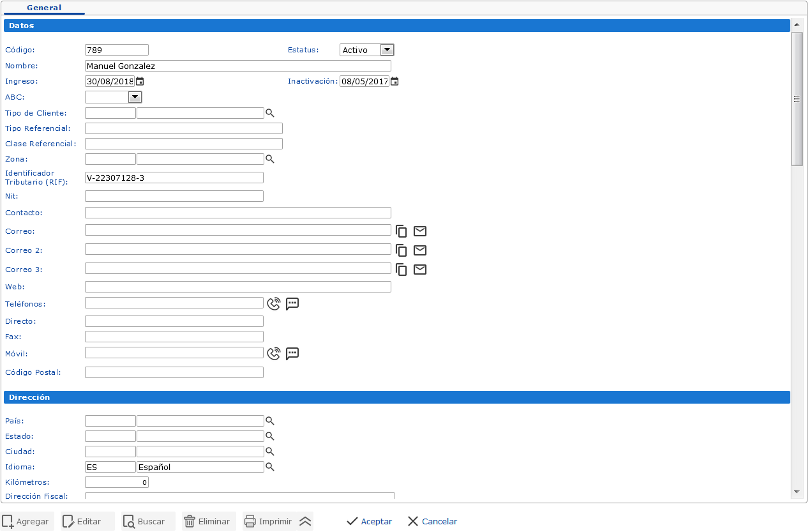Click the Zona search magnifier icon
This screenshot has width=812, height=532.
(270, 159)
